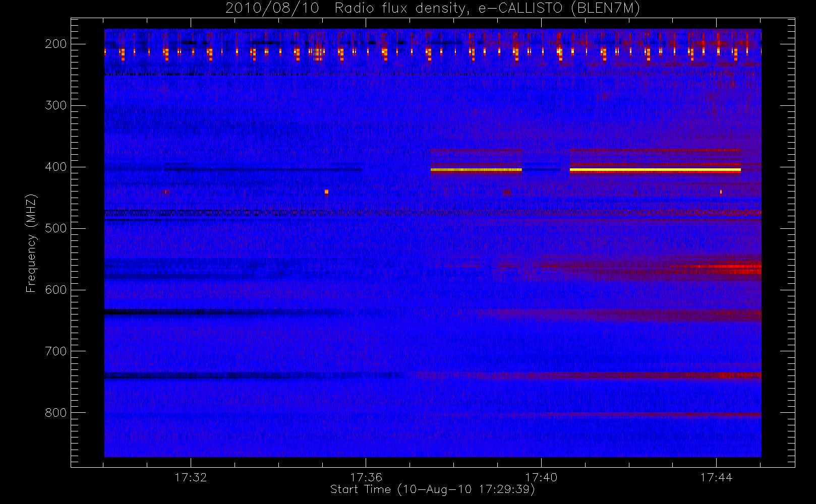Click the 700 frequency tick label

click(x=55, y=351)
